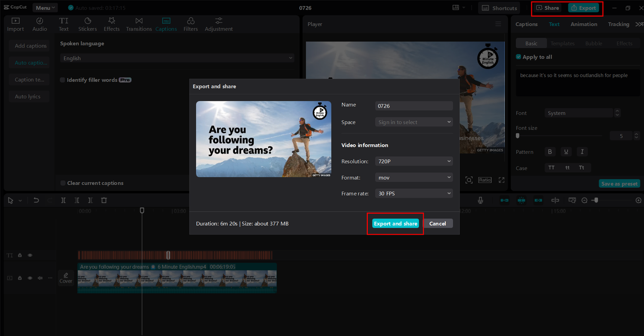644x336 pixels.
Task: Adjust Font size stepper arrows
Action: tap(636, 136)
